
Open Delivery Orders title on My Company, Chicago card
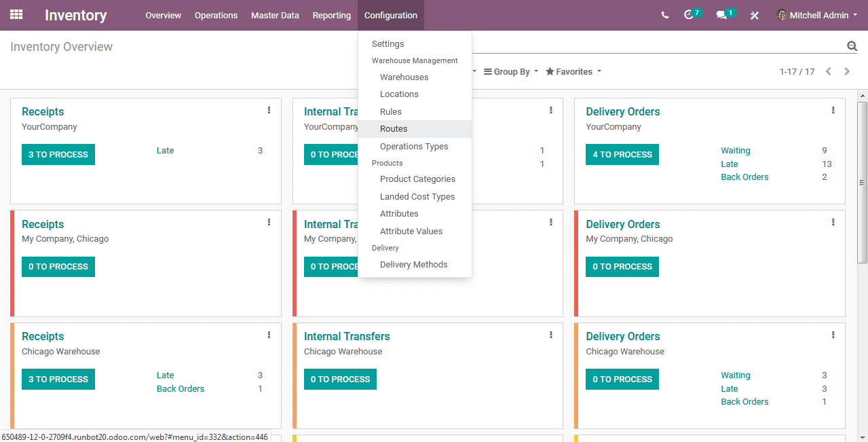coord(623,224)
